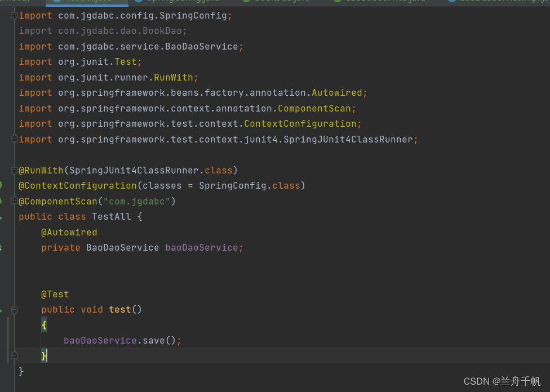Click BaoDaoService in the service import line
Screen dimensions: 550x392
click(202, 46)
